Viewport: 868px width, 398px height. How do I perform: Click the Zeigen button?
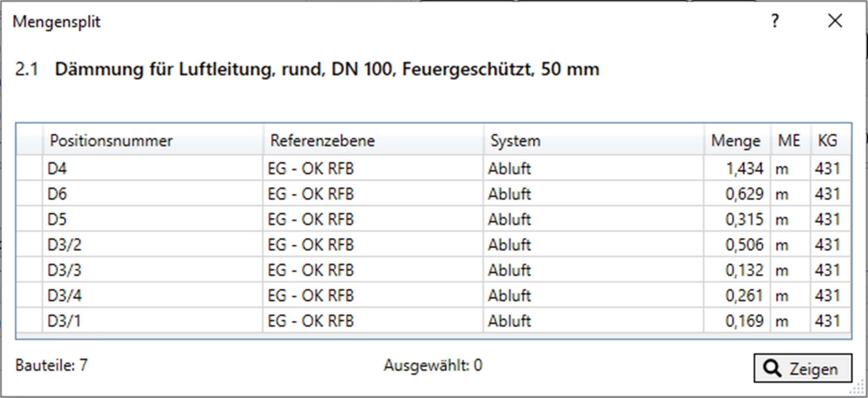coord(802,368)
